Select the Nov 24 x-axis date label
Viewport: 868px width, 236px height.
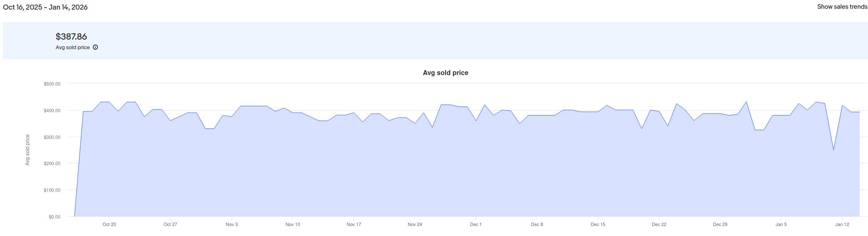tap(414, 224)
